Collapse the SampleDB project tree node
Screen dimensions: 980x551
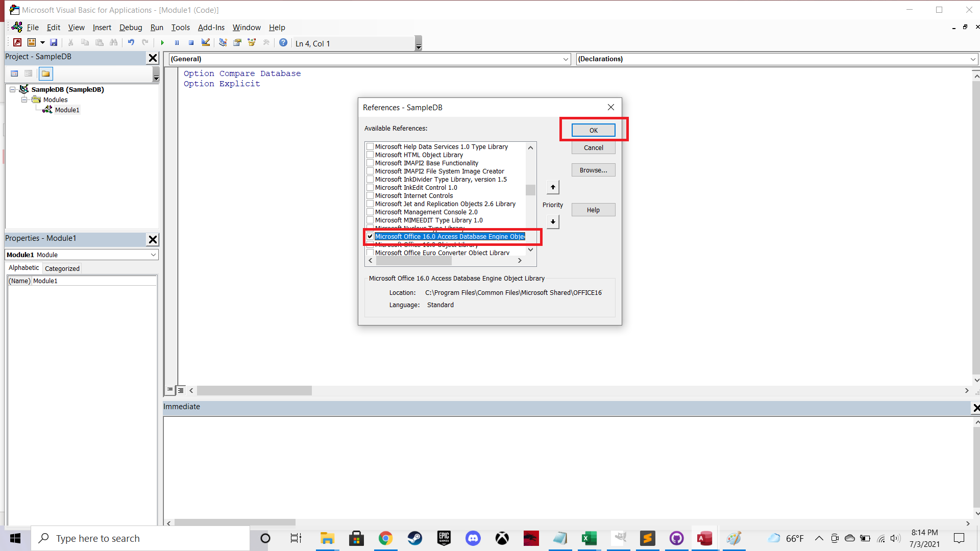(x=12, y=89)
